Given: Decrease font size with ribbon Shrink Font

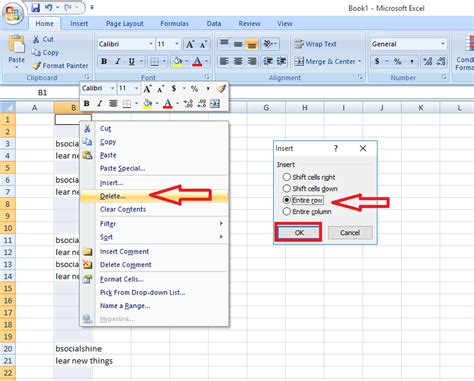Looking at the screenshot, I should (203, 44).
